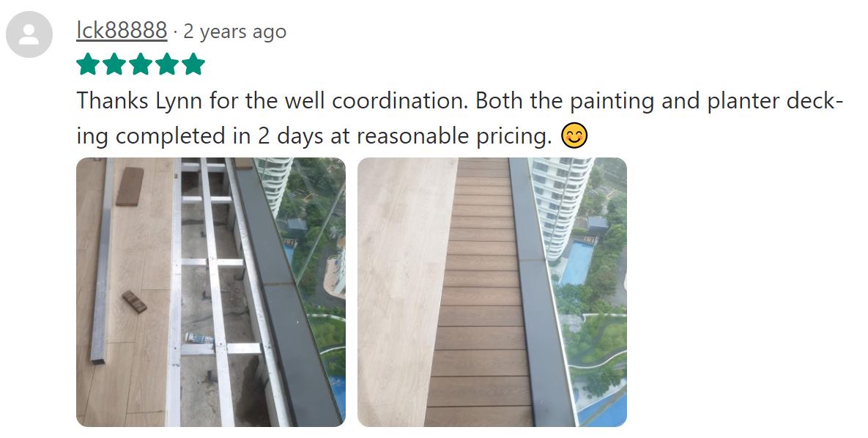Click the blue swimming pool in the right photo

point(578,264)
